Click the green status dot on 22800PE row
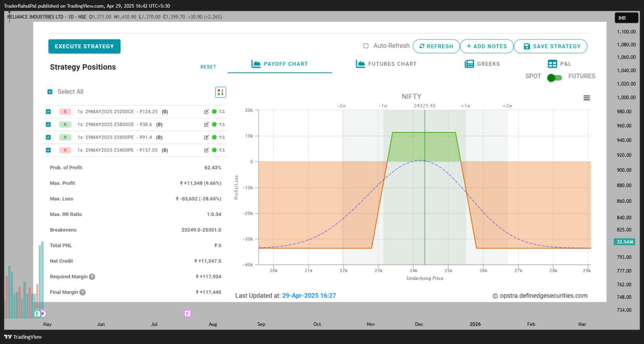 click(x=214, y=138)
